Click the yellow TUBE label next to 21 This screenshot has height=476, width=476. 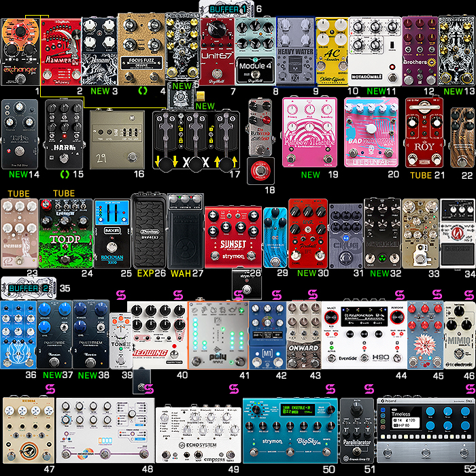[x=421, y=175]
